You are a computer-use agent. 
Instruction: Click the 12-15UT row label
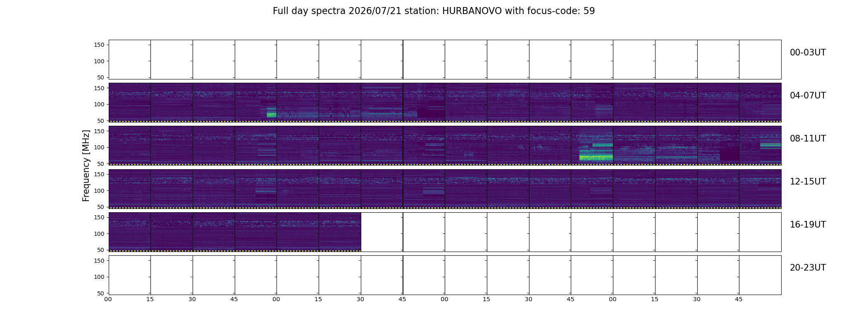808,182
